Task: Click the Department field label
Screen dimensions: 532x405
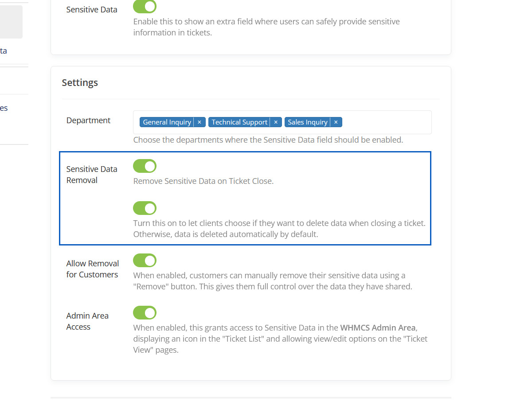Action: pos(88,121)
